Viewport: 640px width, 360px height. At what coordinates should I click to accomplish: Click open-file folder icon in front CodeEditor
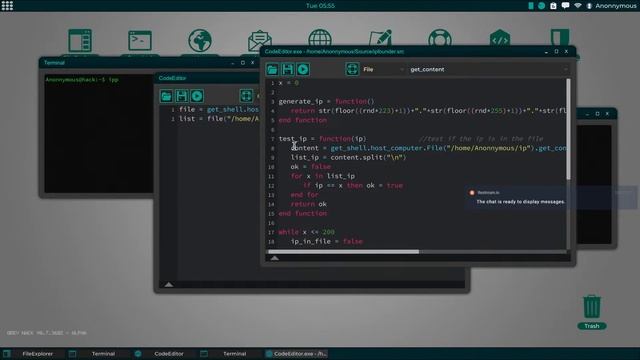[x=272, y=69]
